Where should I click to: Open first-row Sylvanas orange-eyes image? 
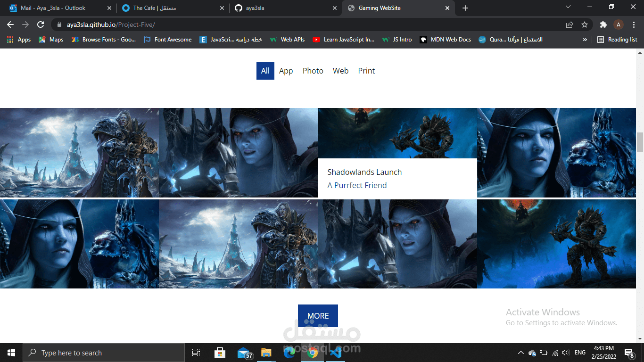[239, 153]
